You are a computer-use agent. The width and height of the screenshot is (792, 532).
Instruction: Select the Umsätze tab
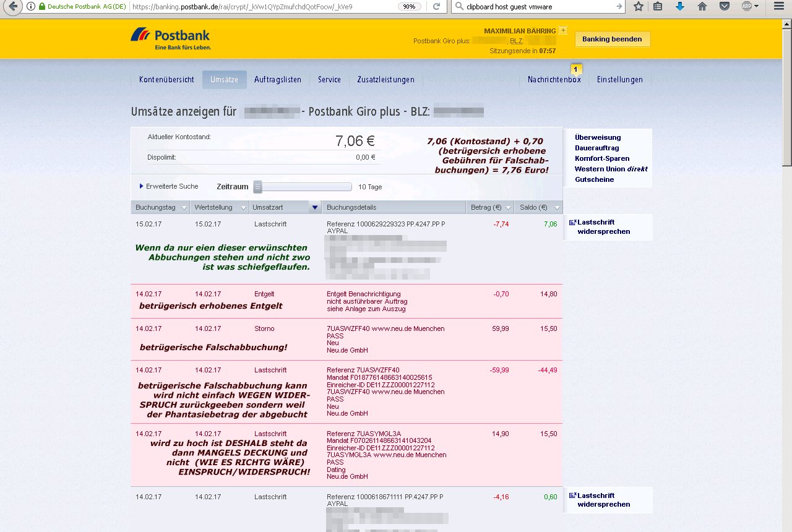coord(224,80)
